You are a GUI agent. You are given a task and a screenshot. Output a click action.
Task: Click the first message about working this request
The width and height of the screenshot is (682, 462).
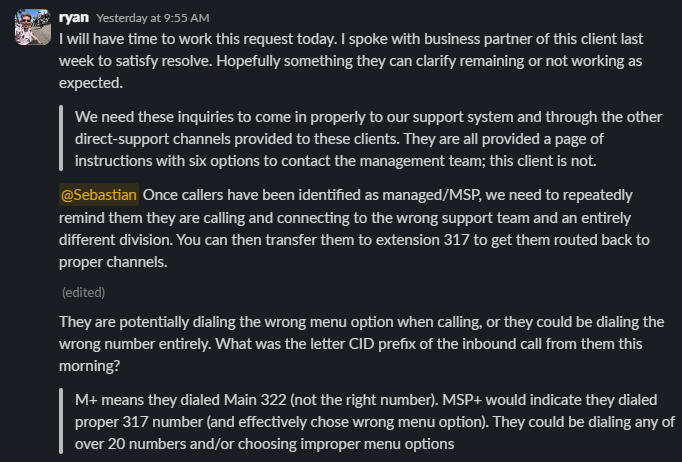[x=351, y=60]
